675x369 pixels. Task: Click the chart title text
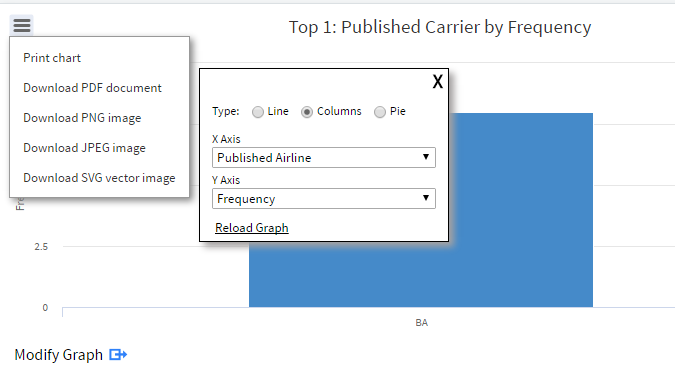point(440,27)
